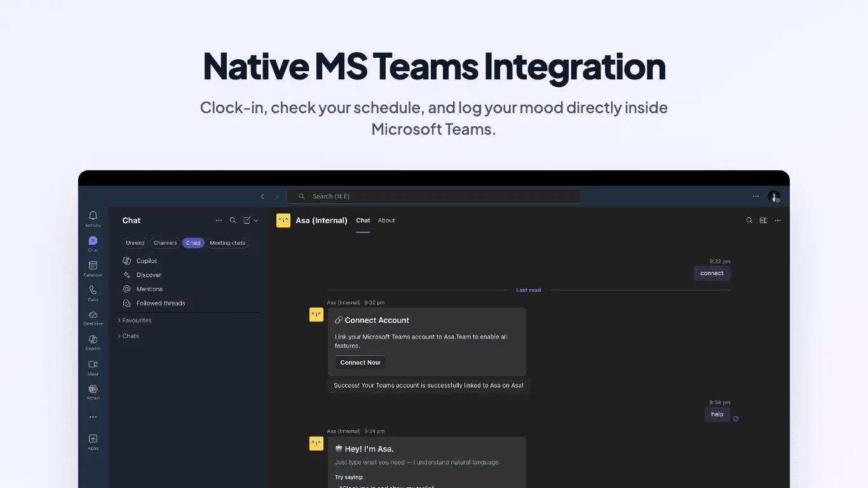Filter chat list by Unread
The height and width of the screenshot is (488, 868).
pyautogui.click(x=135, y=243)
